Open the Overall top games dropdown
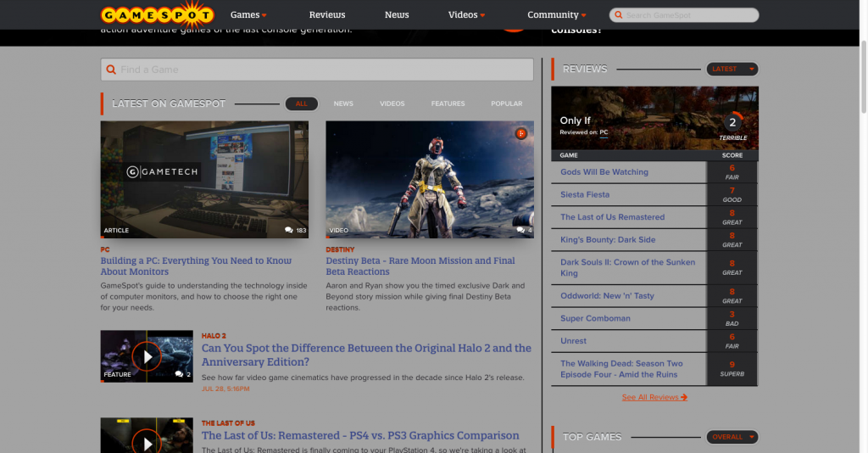The width and height of the screenshot is (868, 453). click(732, 437)
